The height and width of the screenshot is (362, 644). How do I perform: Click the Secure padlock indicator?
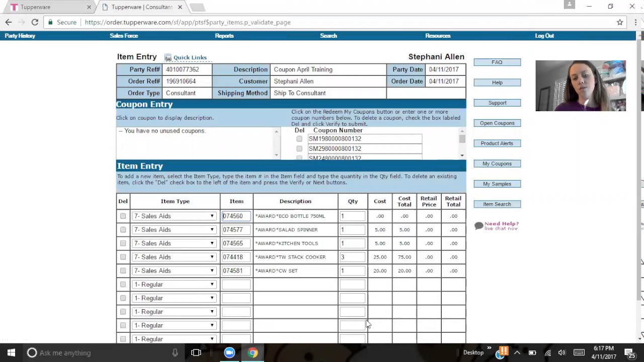(49, 22)
